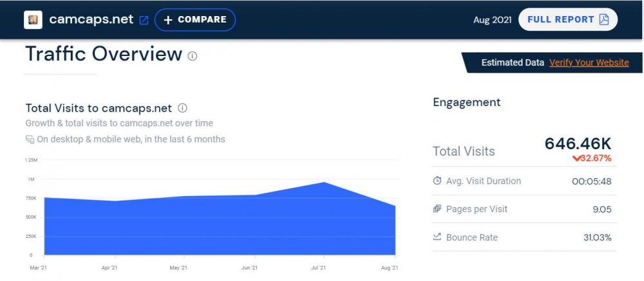Viewport: 644px width, 281px height.
Task: Click info icon beside Total Visits heading
Action: tap(182, 108)
